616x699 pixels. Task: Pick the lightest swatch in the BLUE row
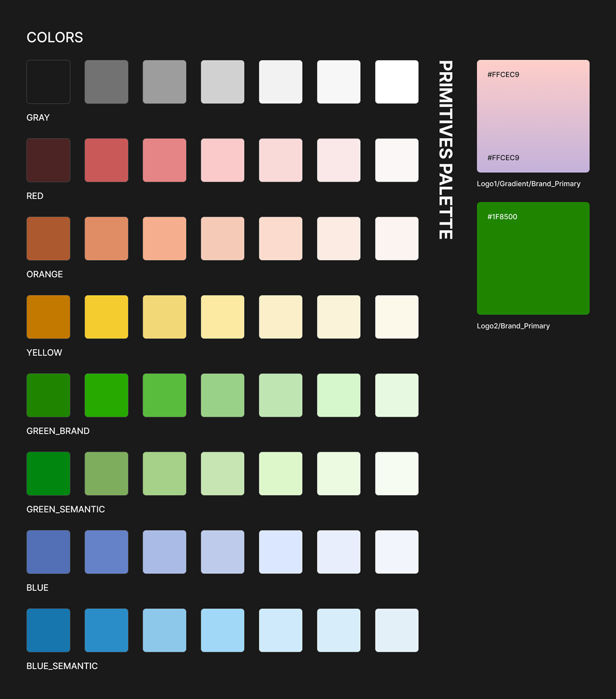(x=396, y=551)
